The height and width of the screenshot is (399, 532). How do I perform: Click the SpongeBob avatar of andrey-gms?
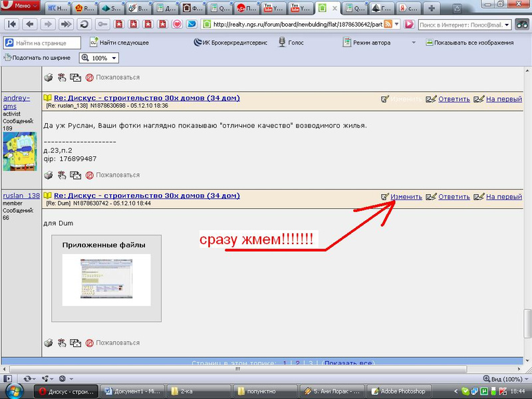(x=20, y=152)
